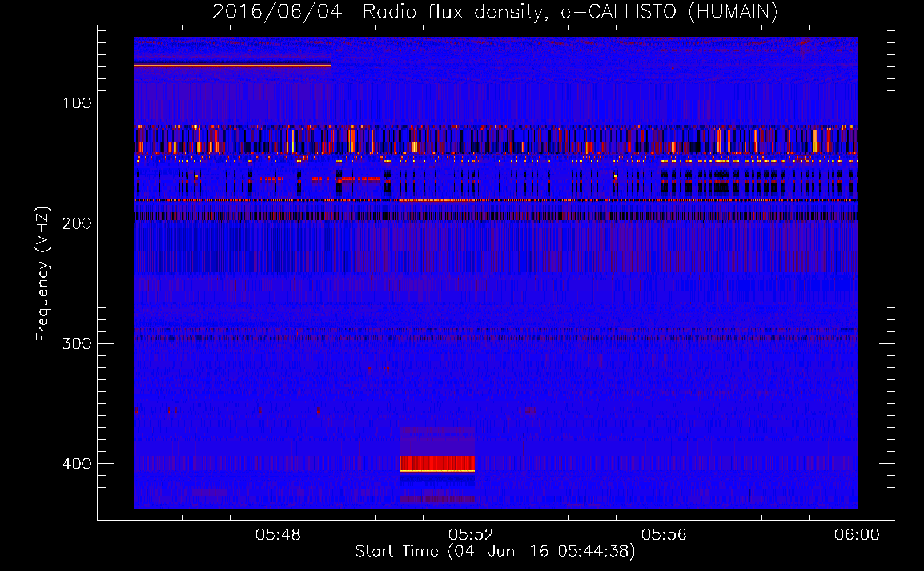This screenshot has height=571, width=924.
Task: Click the 06:00 time tick label
Action: pos(857,535)
